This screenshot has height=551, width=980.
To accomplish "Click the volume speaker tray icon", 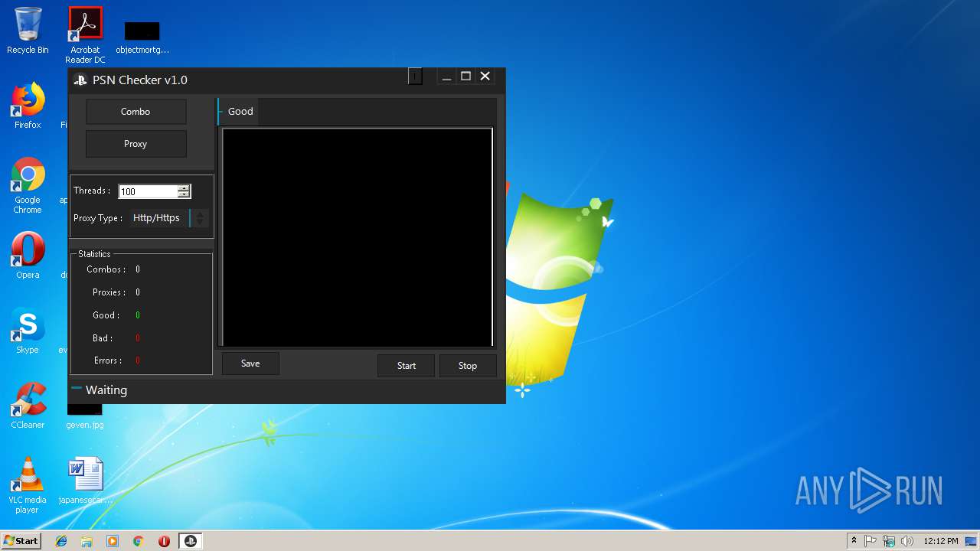I will 907,541.
